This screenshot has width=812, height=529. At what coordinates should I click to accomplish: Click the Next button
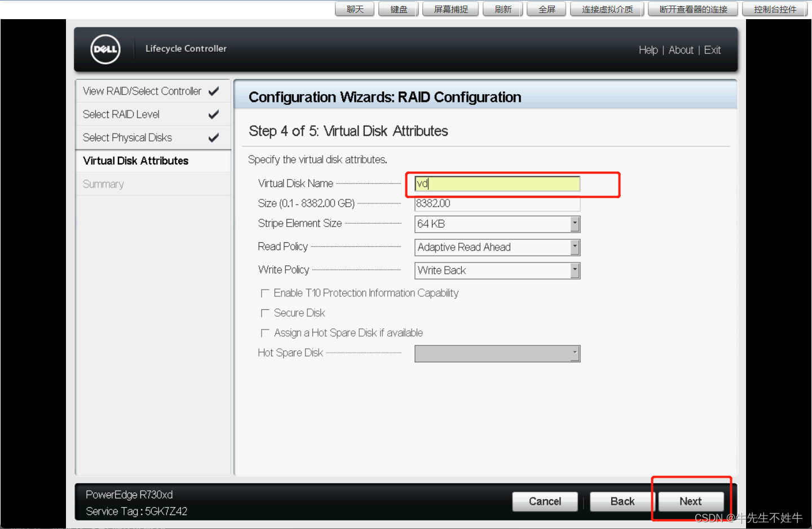coord(691,501)
